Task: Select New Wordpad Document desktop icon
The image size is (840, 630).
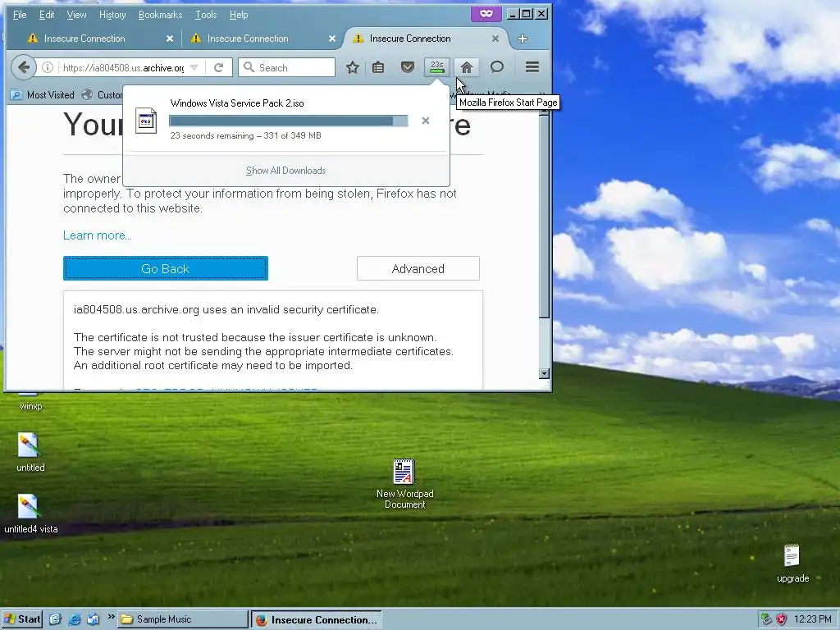Action: click(x=404, y=484)
